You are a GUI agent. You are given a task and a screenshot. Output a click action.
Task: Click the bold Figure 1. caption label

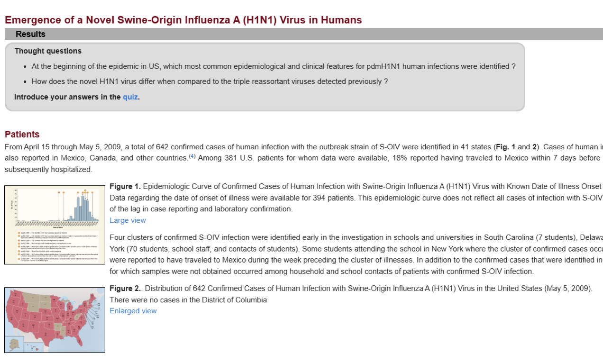tap(125, 187)
